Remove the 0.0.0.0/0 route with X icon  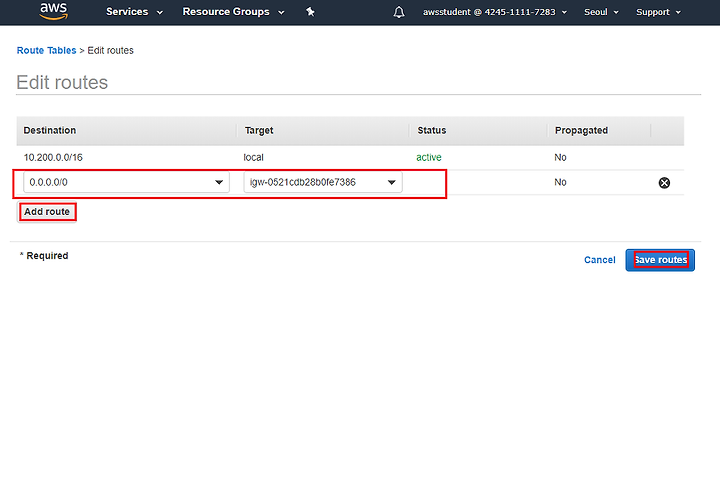(x=664, y=183)
